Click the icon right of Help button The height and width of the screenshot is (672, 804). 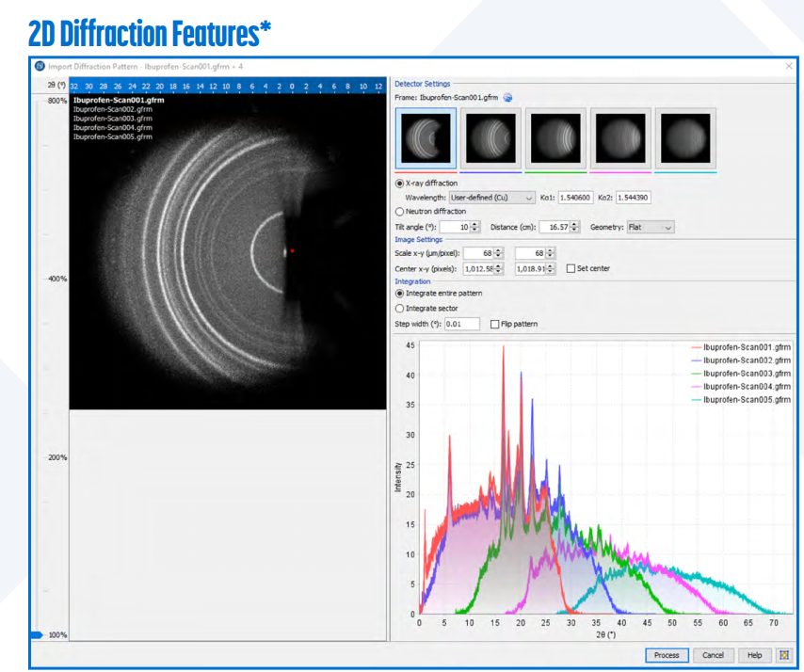[783, 655]
